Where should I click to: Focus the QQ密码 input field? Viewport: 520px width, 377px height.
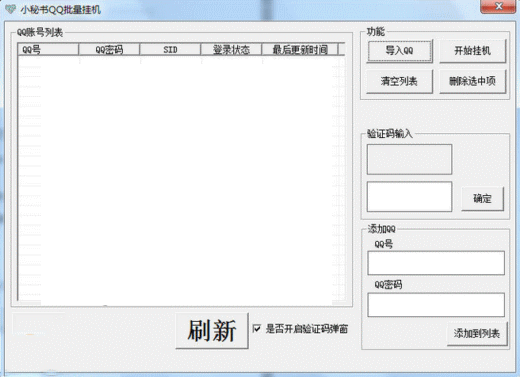[436, 305]
